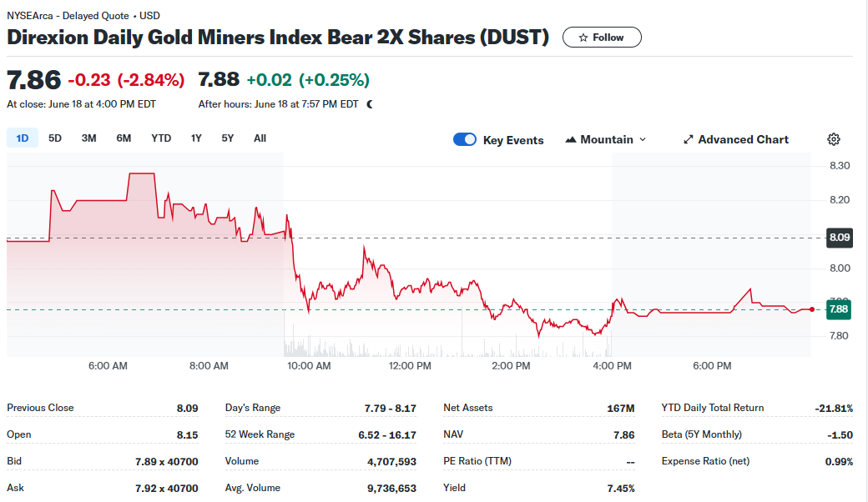Open the Advanced Chart link
Screen dimensions: 868x502
735,139
